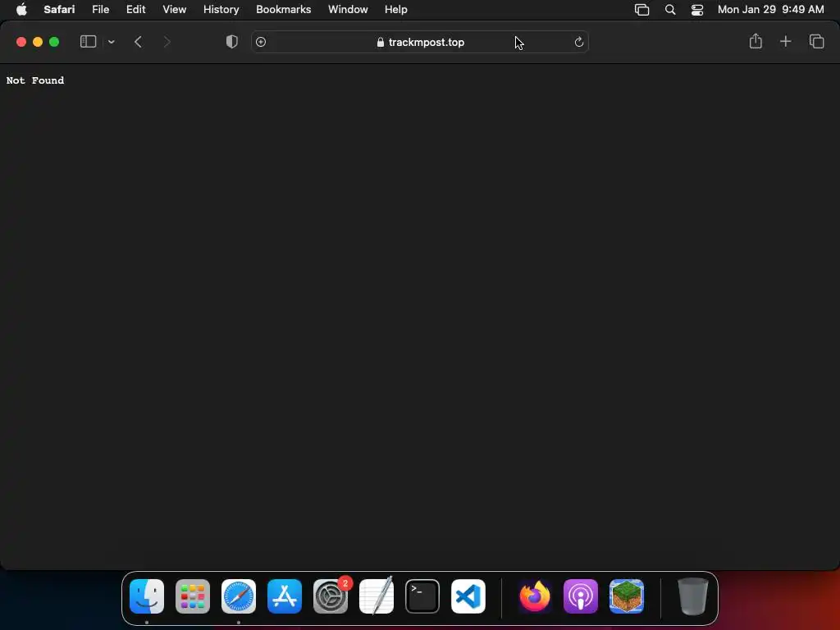This screenshot has width=840, height=630.
Task: Click the date and time Mon Jan 29
Action: tap(771, 10)
